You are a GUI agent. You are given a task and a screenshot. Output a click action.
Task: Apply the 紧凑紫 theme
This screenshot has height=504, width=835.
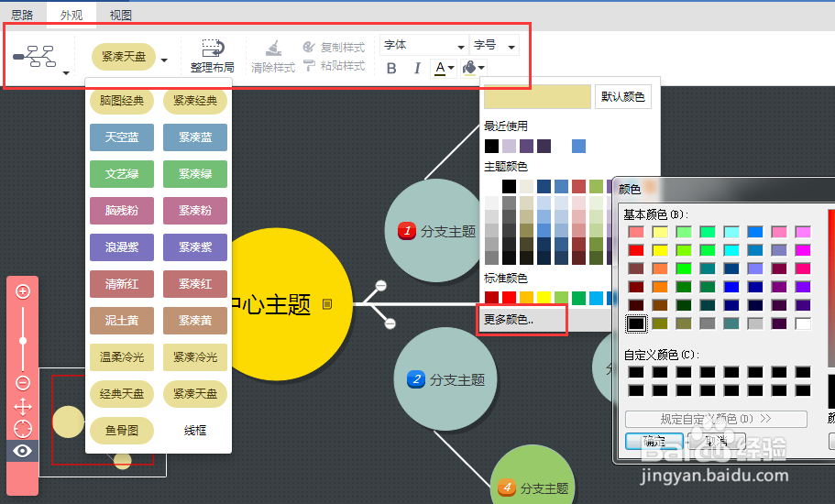[195, 247]
